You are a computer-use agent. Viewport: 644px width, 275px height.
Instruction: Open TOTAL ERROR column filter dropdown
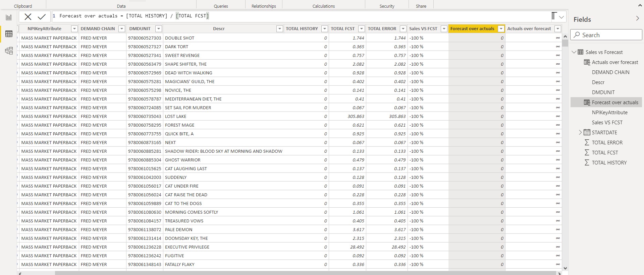(403, 29)
